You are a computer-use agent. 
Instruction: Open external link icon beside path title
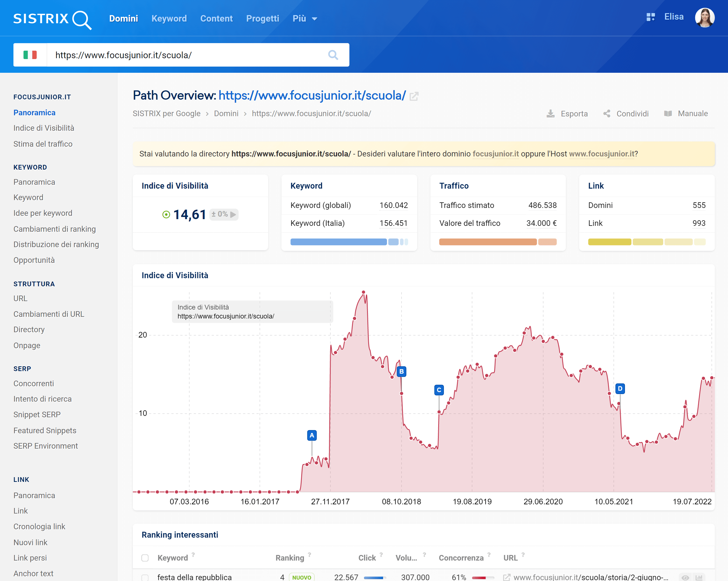[414, 96]
